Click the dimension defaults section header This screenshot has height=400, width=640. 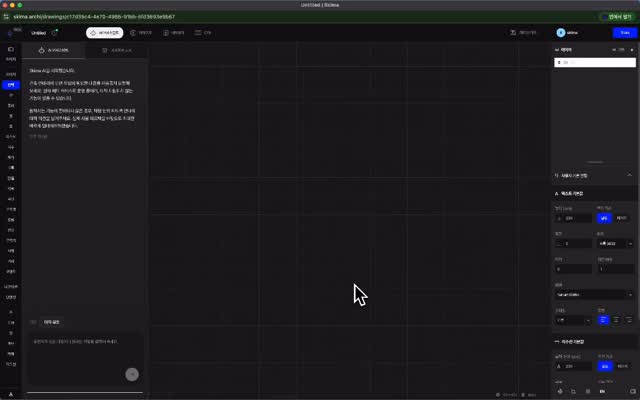click(595, 342)
